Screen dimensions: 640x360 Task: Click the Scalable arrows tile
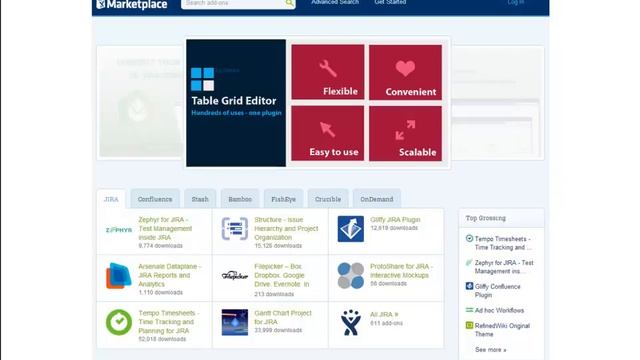405,133
